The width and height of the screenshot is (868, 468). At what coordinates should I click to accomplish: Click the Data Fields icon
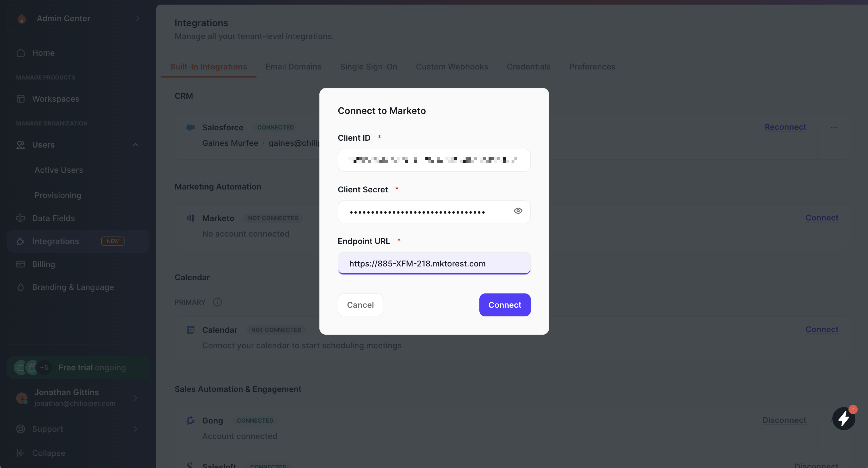pos(21,218)
